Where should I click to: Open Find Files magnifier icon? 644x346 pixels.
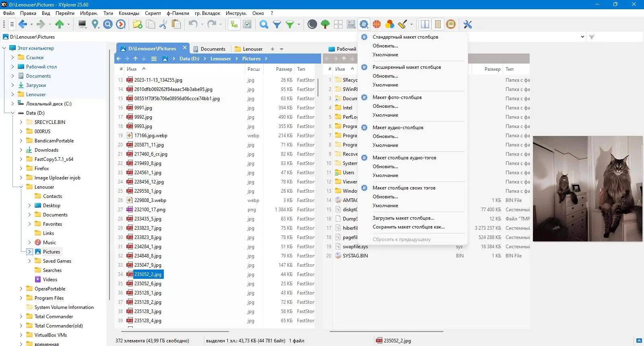click(264, 25)
